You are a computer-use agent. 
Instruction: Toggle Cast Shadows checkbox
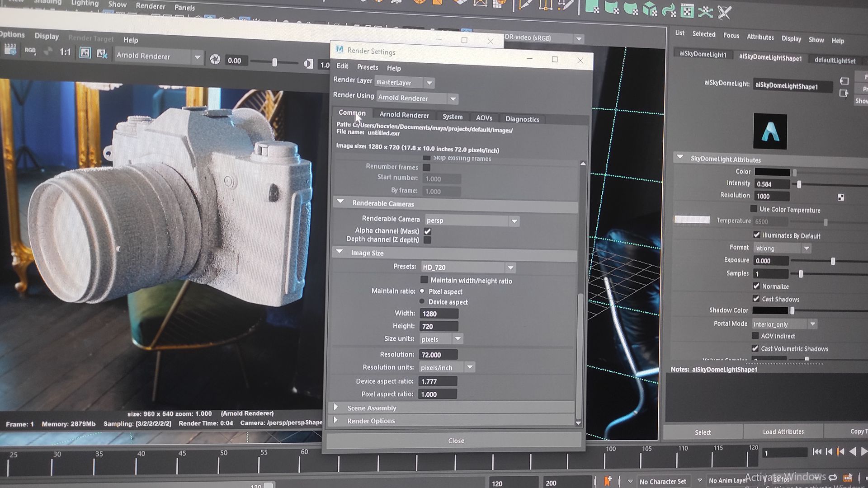point(756,298)
